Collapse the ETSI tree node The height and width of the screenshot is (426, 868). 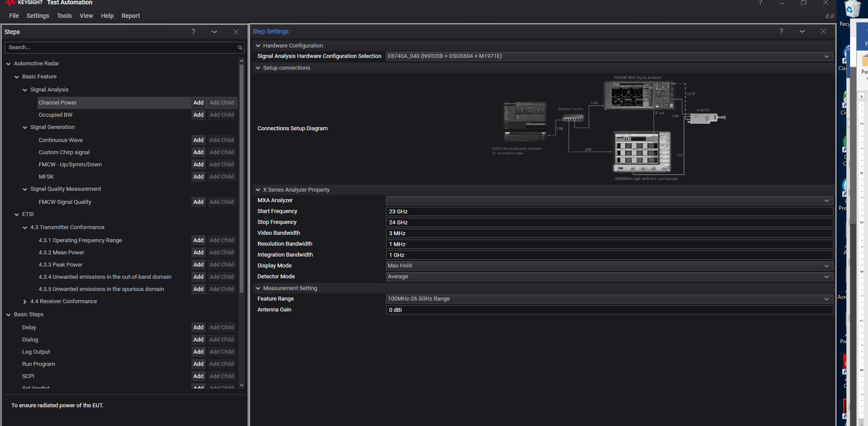(17, 214)
